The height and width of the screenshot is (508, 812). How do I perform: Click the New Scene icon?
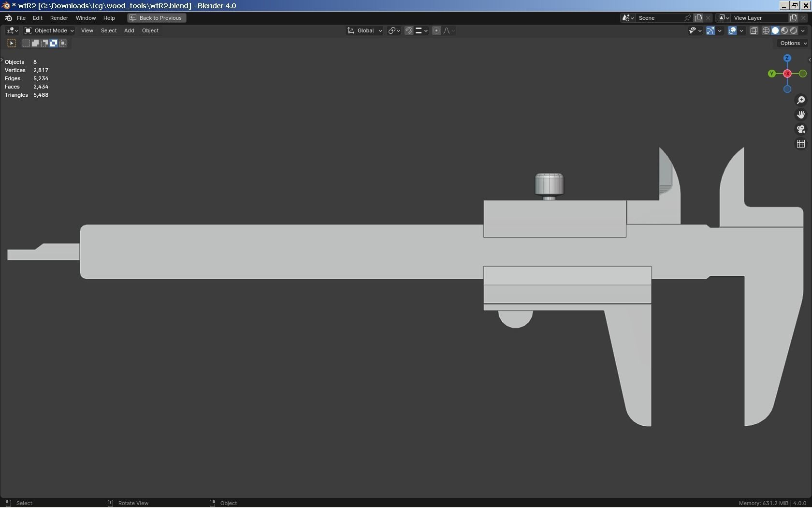[x=698, y=18]
